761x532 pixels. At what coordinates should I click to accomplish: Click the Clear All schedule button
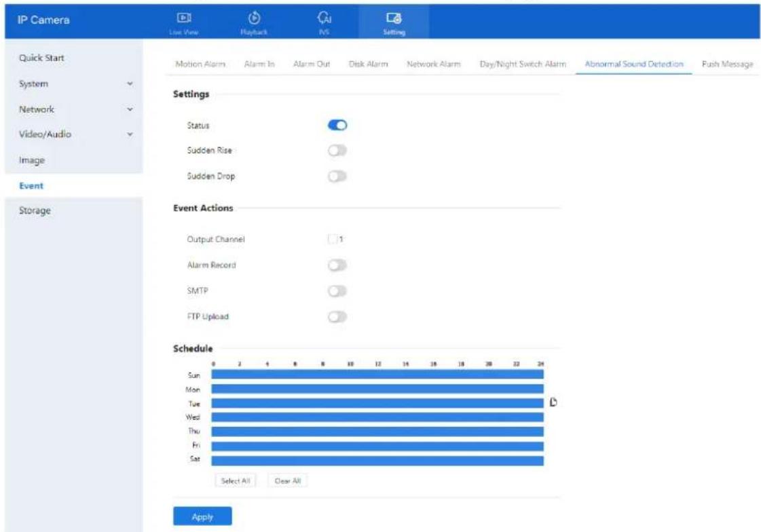pos(287,480)
